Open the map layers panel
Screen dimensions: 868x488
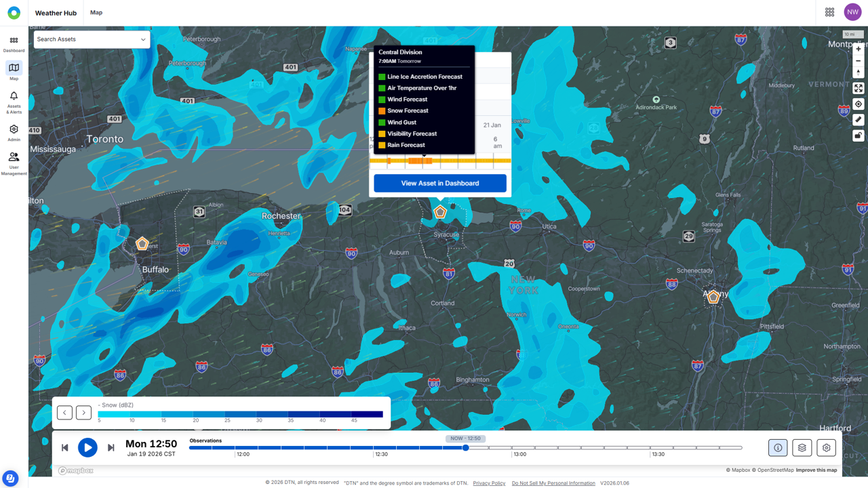(x=802, y=447)
